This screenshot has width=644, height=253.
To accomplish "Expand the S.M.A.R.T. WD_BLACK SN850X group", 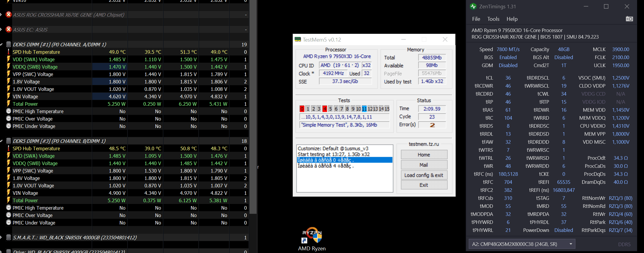I will pos(1,238).
